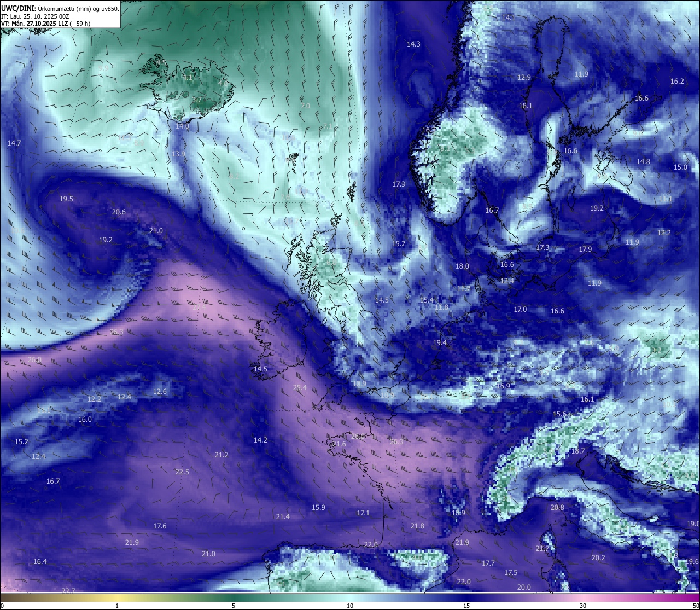Click the 17.5 value label
The height and width of the screenshot is (610, 700).
(511, 573)
